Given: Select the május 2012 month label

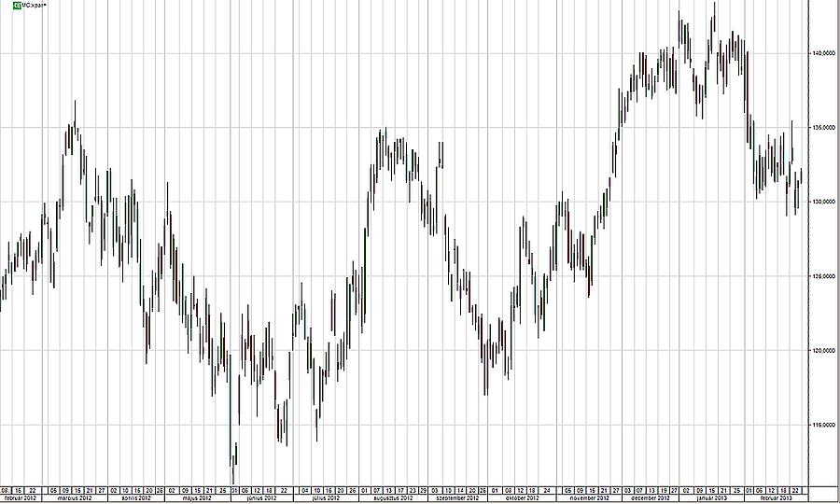Looking at the screenshot, I should [x=197, y=498].
